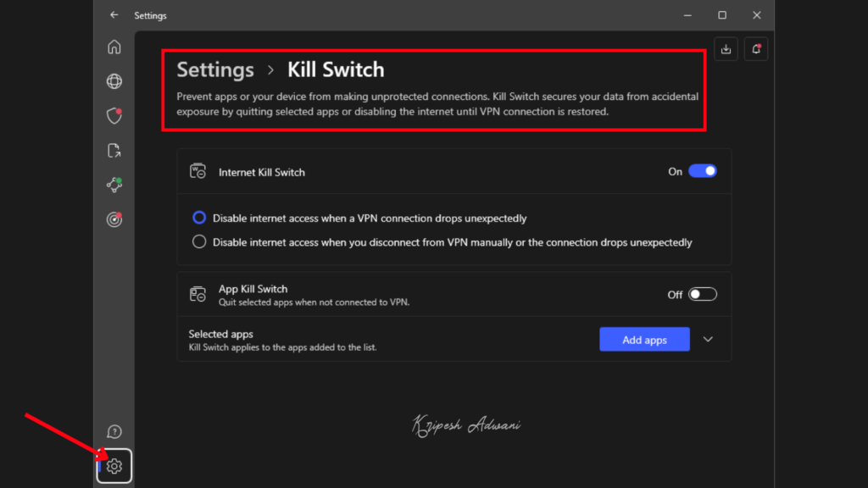The image size is (868, 488).
Task: Select the VPN servers globe icon
Action: pos(114,81)
